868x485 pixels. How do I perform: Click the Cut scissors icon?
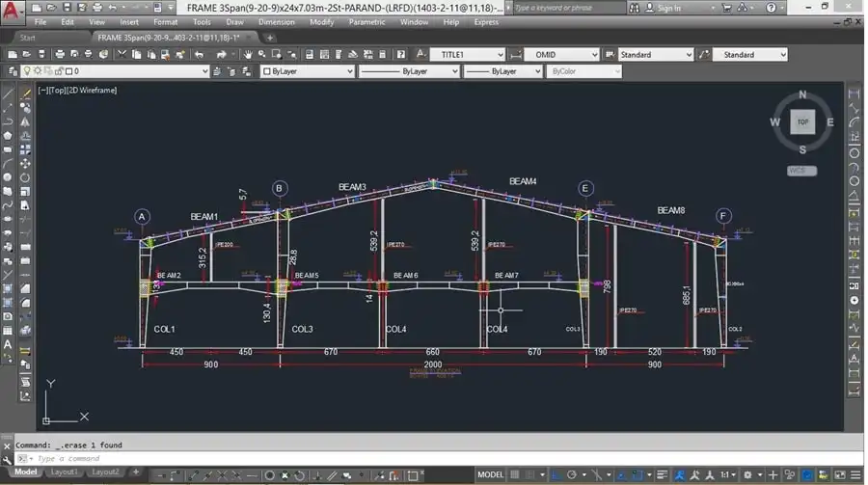pos(122,54)
